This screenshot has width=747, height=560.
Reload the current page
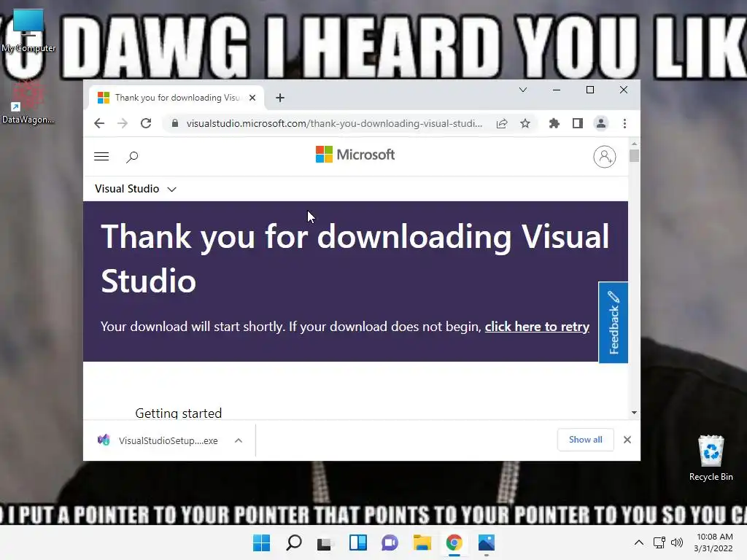pyautogui.click(x=146, y=123)
